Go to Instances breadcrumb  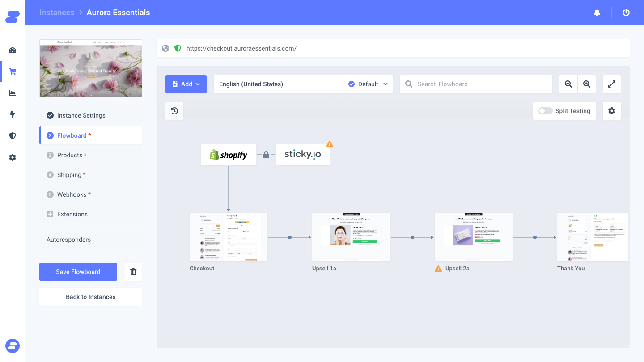pos(57,13)
